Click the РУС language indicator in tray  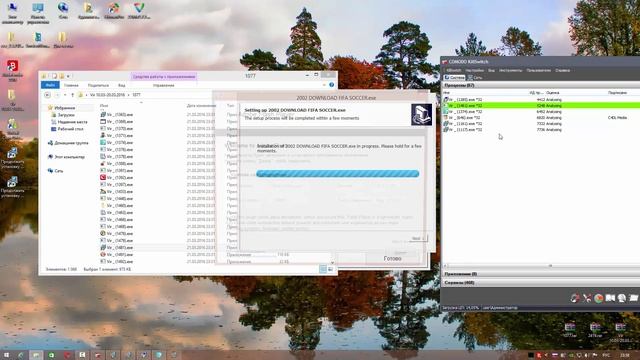(x=606, y=355)
